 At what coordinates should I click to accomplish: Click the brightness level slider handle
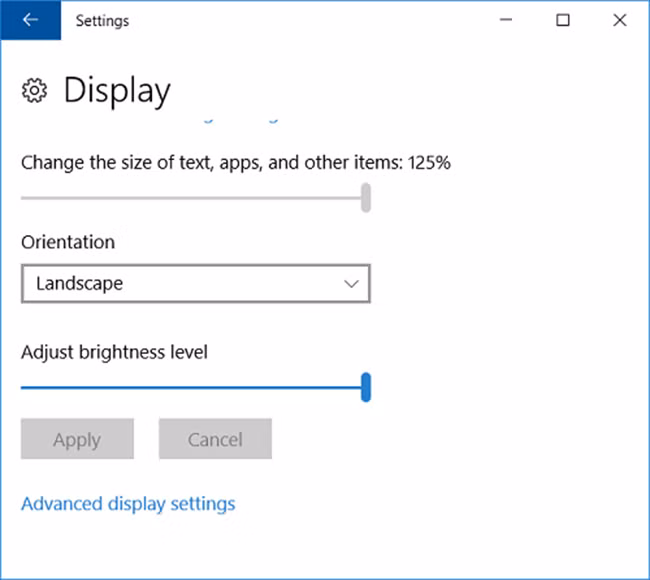coord(366,387)
